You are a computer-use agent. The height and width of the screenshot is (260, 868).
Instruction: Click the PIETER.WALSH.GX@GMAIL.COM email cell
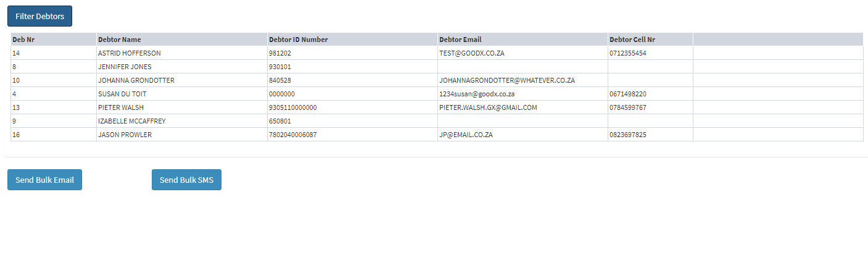pyautogui.click(x=488, y=107)
